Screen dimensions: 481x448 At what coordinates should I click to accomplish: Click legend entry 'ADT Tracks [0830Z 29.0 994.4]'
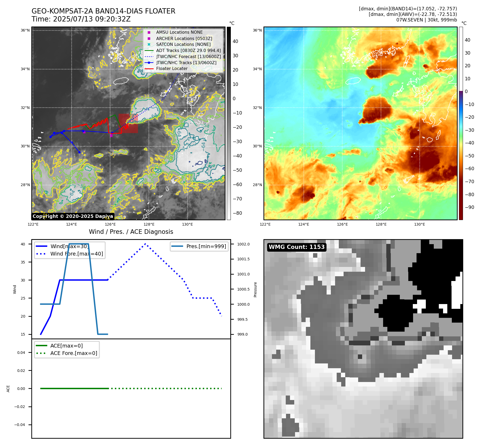pyautogui.click(x=188, y=50)
